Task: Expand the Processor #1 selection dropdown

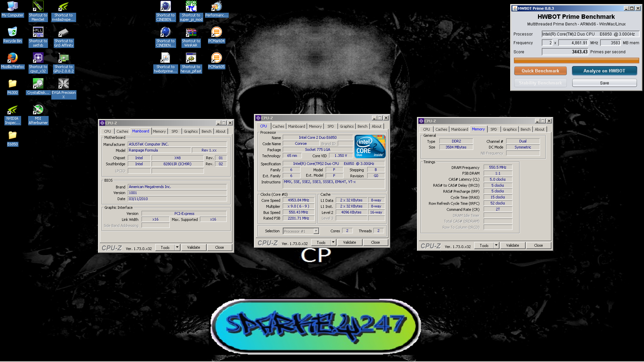Action: (316, 231)
